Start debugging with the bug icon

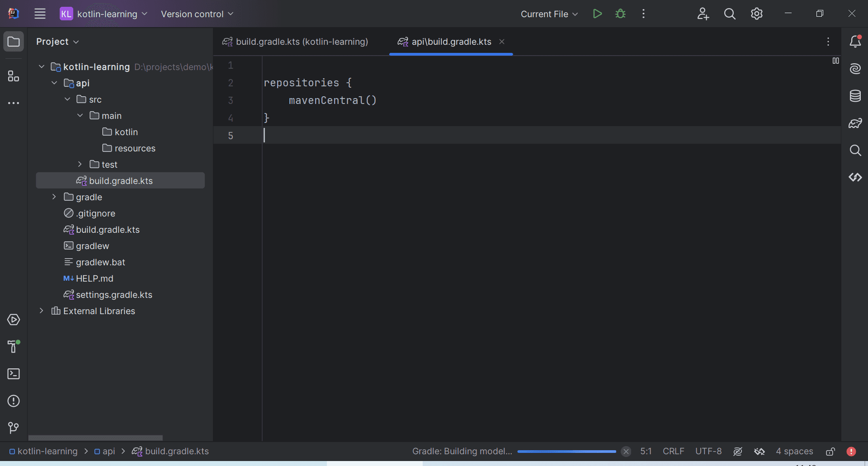click(621, 14)
